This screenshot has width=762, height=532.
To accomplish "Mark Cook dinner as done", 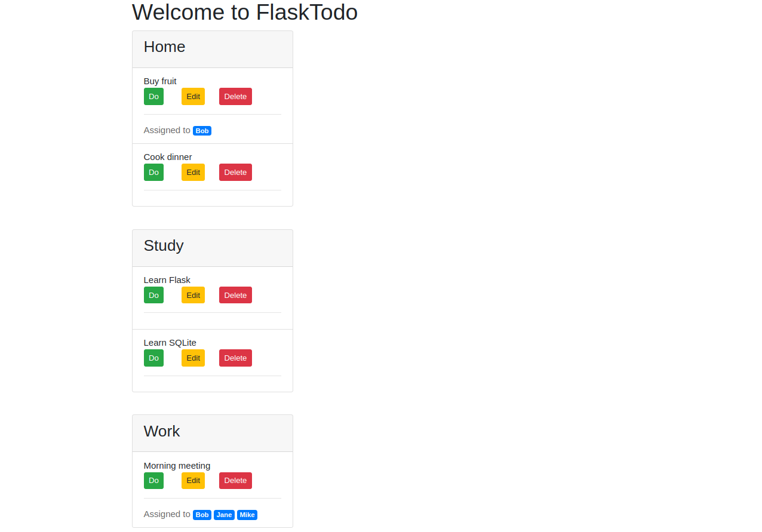I will (153, 173).
